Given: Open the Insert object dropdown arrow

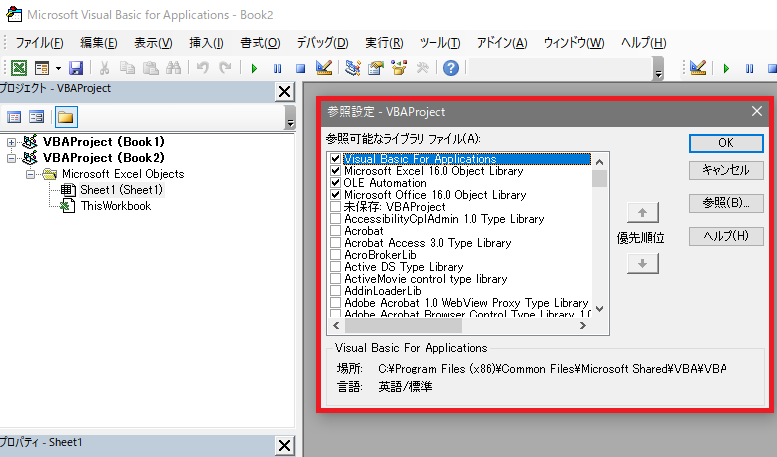Looking at the screenshot, I should click(58, 68).
